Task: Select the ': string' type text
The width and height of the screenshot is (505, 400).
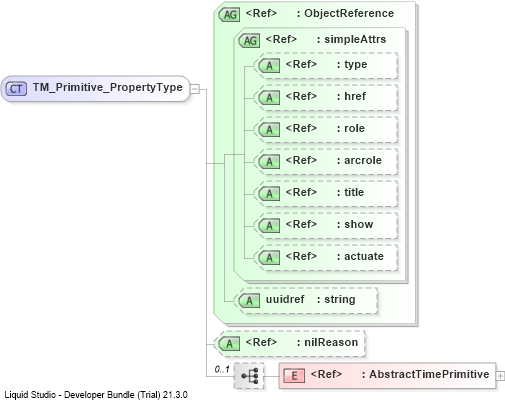Action: [336, 299]
